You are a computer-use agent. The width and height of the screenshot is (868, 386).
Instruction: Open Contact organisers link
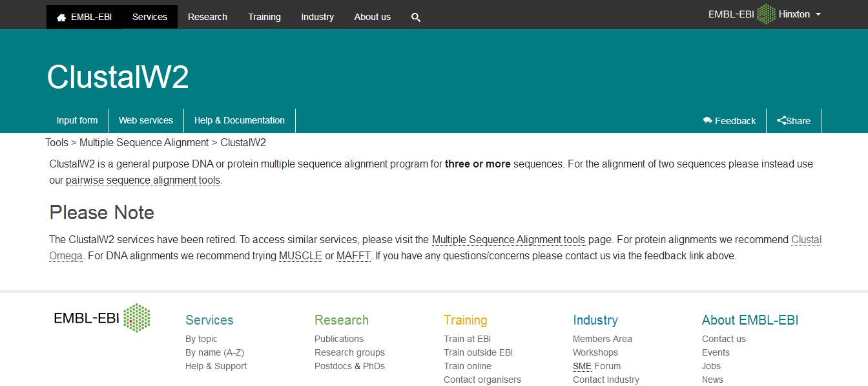point(482,380)
